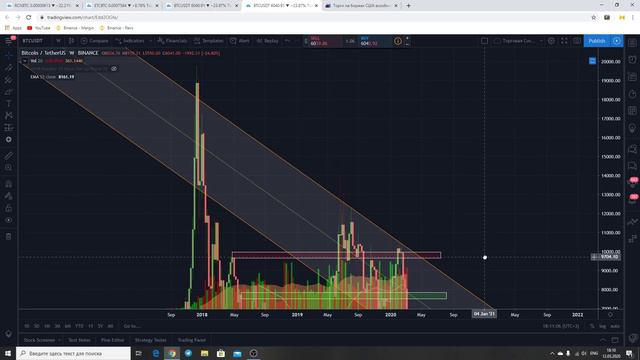Undo the last chart action

pyautogui.click(x=287, y=41)
